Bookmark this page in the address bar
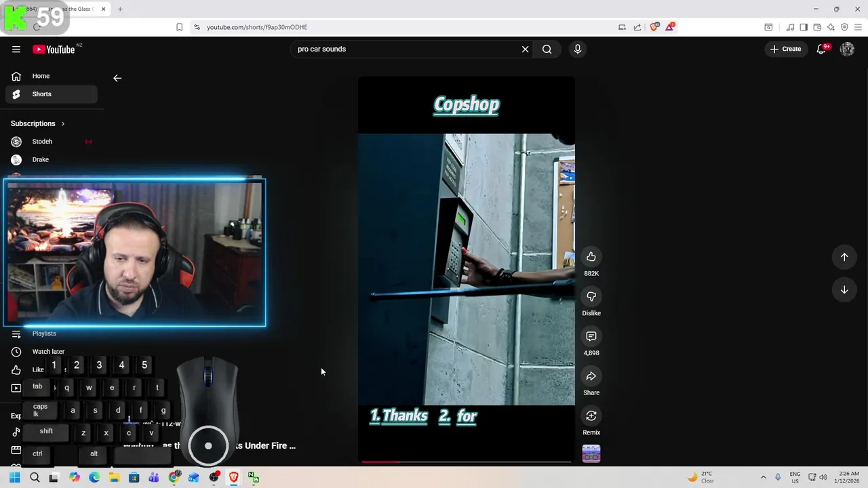Image resolution: width=868 pixels, height=488 pixels. (x=179, y=27)
